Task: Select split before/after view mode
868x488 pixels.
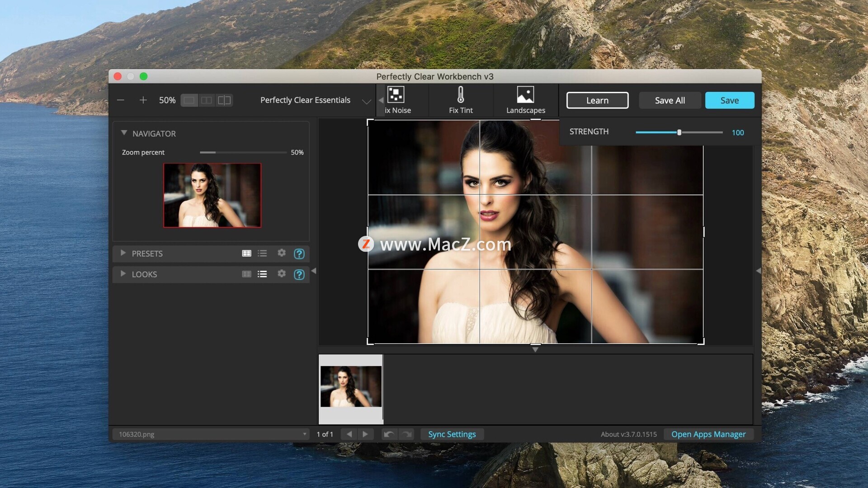Action: 224,100
